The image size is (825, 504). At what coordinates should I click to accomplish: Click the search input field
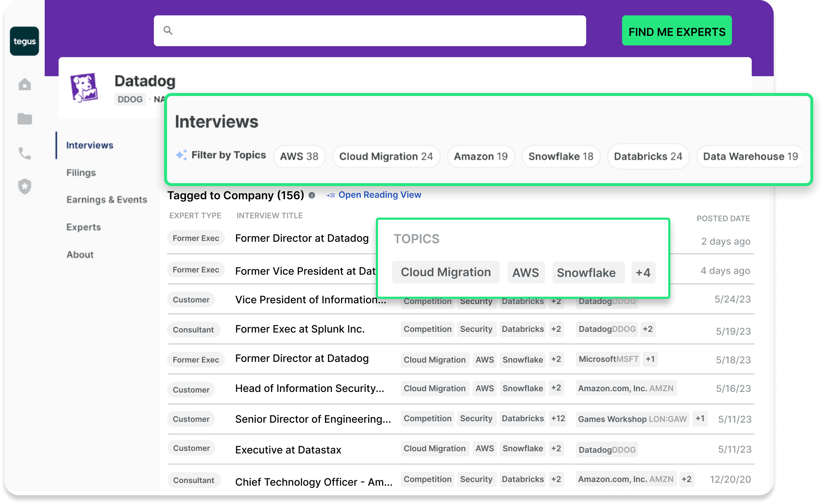coord(370,31)
